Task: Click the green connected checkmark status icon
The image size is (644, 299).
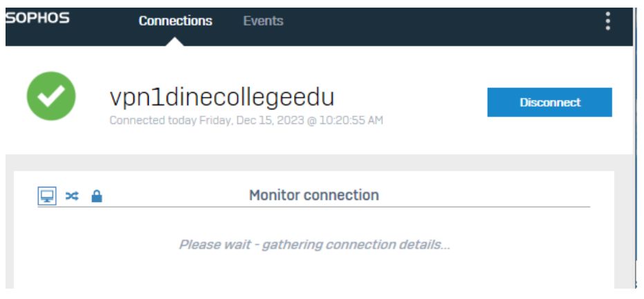Action: point(51,96)
